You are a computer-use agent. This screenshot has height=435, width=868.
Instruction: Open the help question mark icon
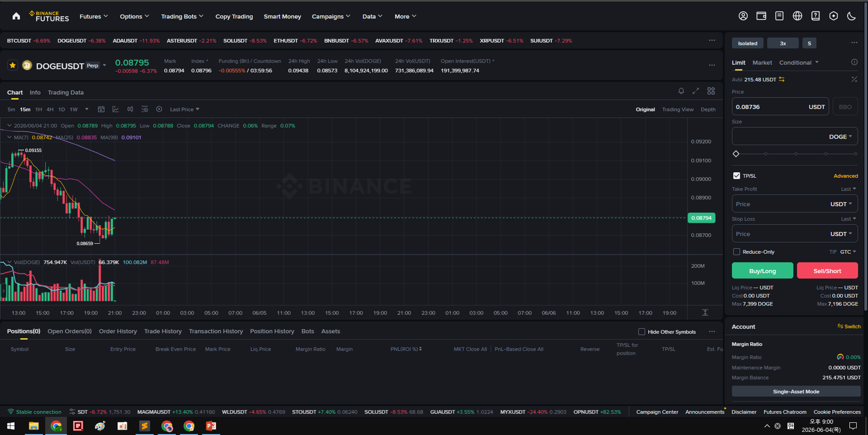pos(815,16)
